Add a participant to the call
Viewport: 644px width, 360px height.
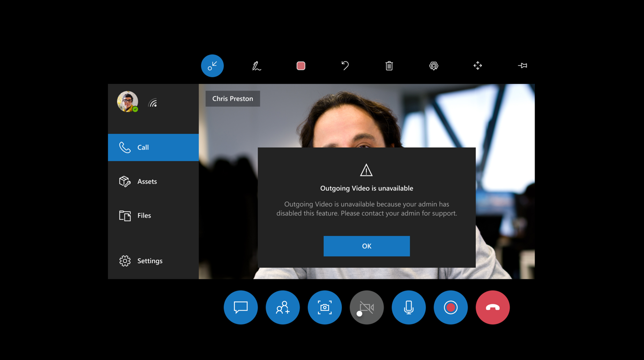282,307
